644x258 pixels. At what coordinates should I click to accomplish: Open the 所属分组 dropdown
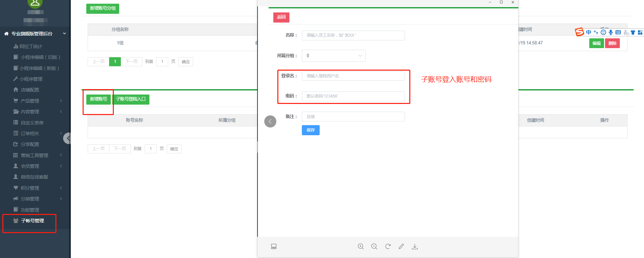click(x=333, y=56)
